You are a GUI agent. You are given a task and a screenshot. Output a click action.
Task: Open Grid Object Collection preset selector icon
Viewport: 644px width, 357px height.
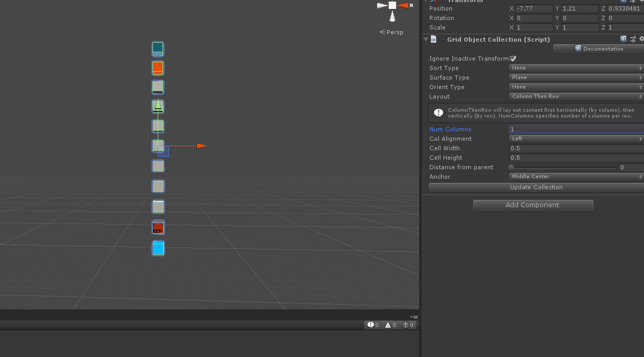click(x=633, y=39)
